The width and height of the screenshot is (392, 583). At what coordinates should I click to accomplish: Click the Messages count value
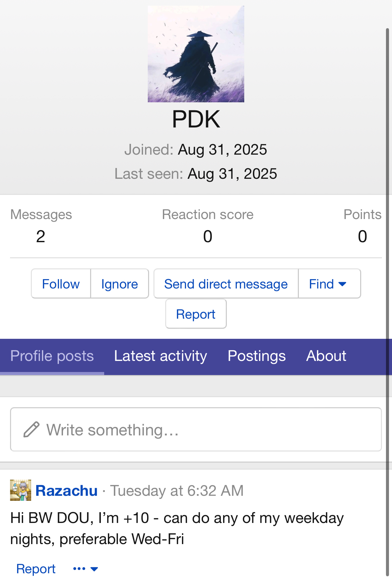(41, 236)
